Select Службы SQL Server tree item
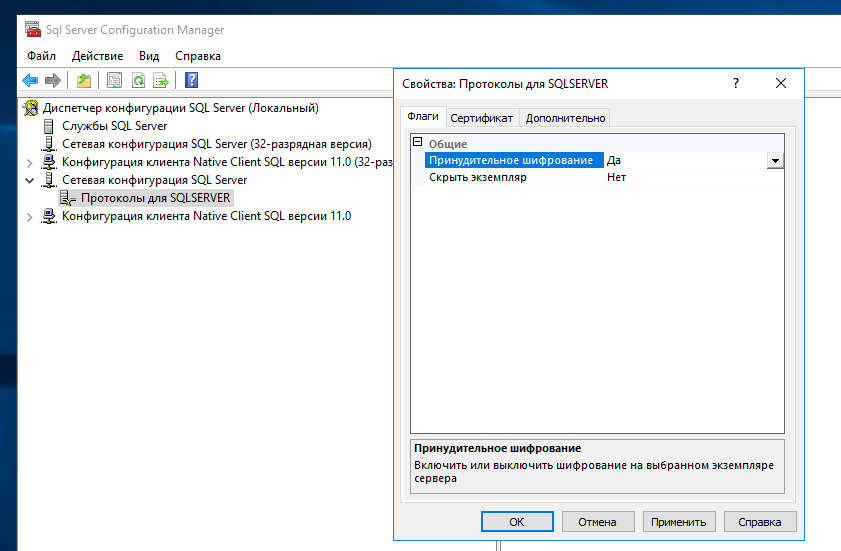Screen dimensions: 841x551 (x=115, y=126)
